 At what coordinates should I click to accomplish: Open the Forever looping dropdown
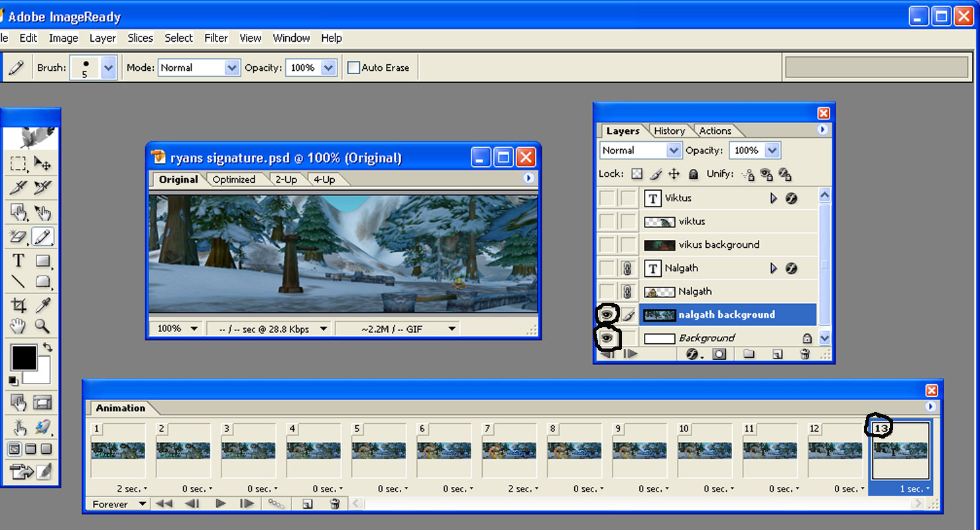tap(119, 504)
